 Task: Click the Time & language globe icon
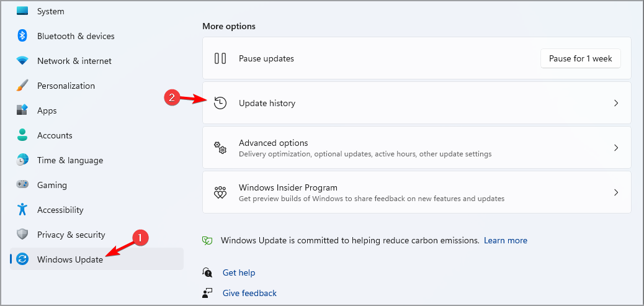(x=22, y=160)
